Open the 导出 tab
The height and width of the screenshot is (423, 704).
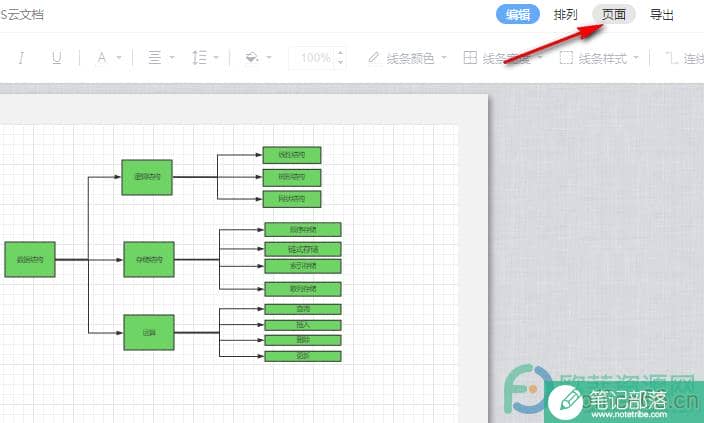pyautogui.click(x=661, y=15)
